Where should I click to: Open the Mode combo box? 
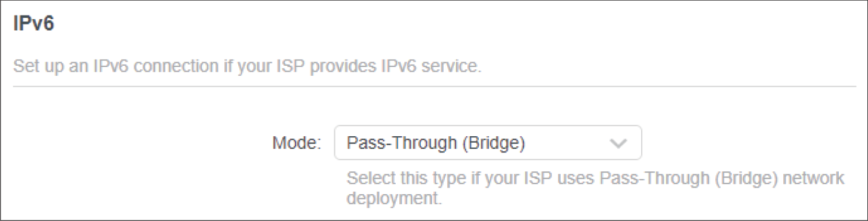(x=488, y=143)
